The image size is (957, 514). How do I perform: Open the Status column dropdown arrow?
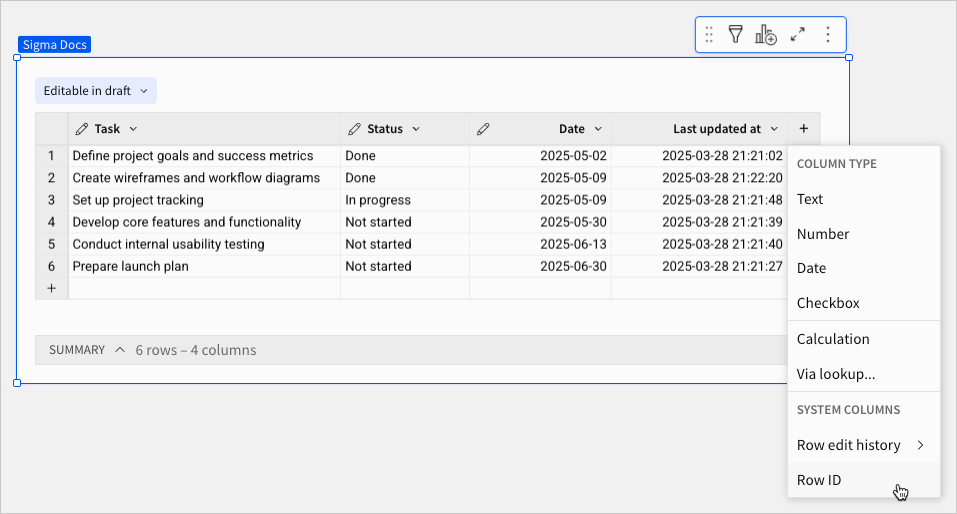pos(416,129)
